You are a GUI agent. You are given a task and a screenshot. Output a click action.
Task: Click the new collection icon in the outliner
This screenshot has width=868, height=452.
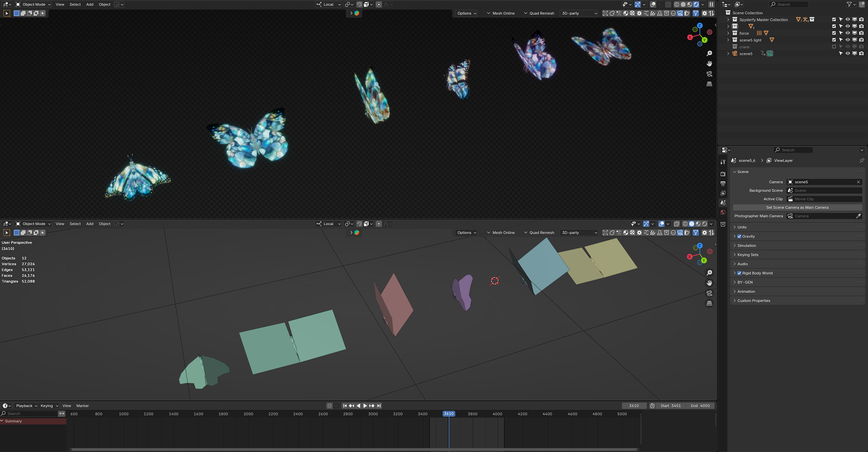click(862, 5)
